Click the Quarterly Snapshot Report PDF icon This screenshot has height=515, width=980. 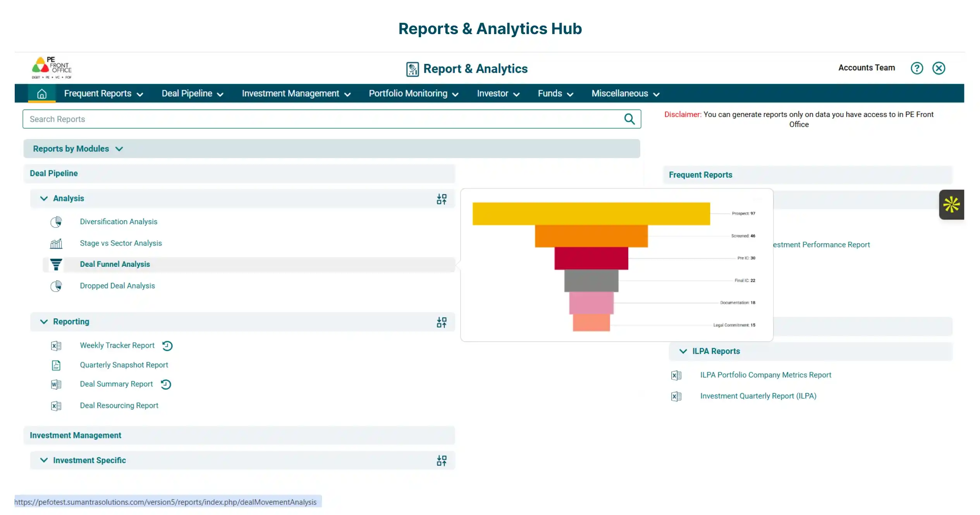[56, 365]
